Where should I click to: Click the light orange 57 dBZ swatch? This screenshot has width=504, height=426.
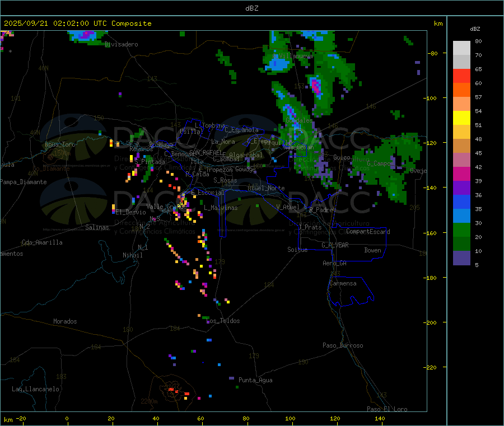pos(461,104)
